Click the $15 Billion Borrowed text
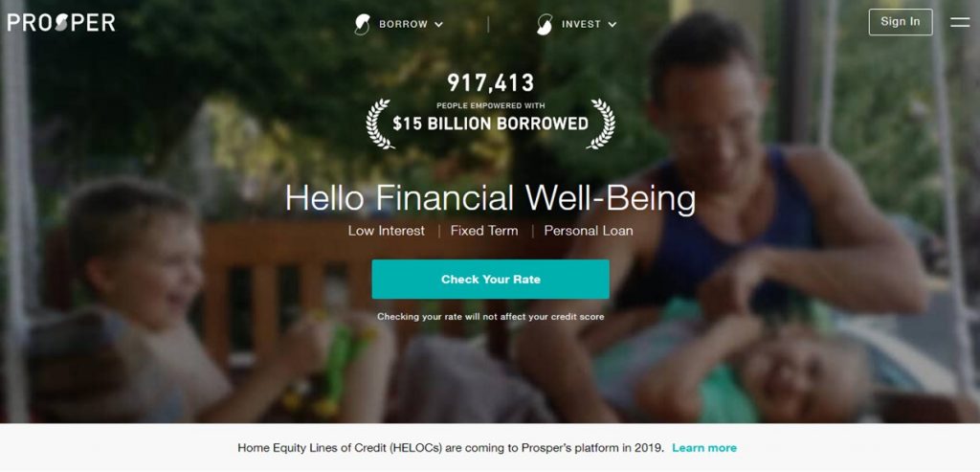The height and width of the screenshot is (472, 980). click(491, 124)
